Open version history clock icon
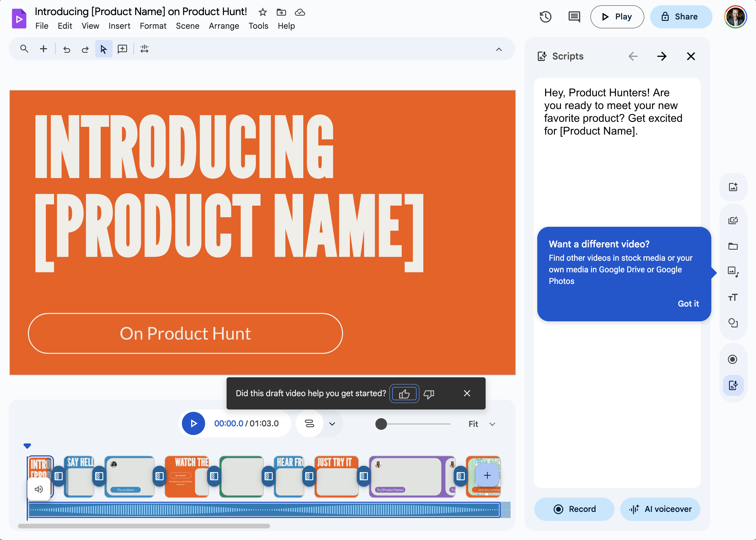The height and width of the screenshot is (540, 756). click(545, 17)
